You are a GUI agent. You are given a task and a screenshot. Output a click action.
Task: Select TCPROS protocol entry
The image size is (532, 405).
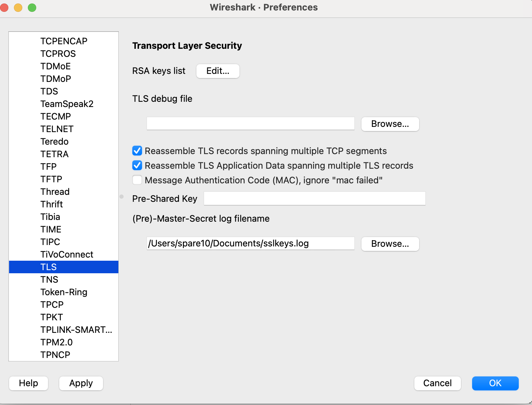[x=64, y=54]
